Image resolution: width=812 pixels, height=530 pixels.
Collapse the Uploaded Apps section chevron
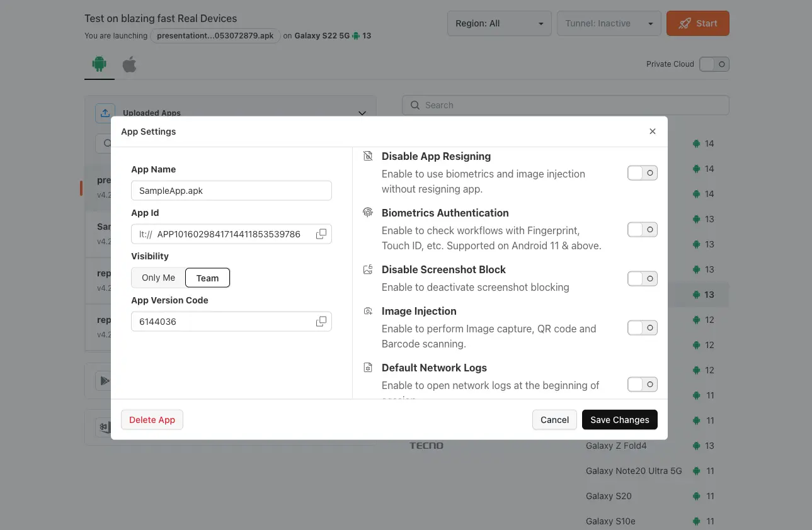tap(362, 113)
